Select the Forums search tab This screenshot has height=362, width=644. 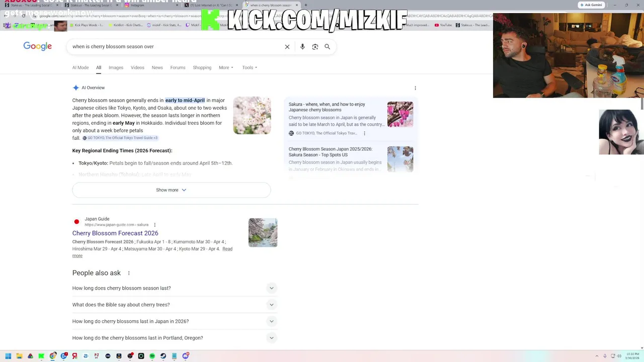coord(178,67)
